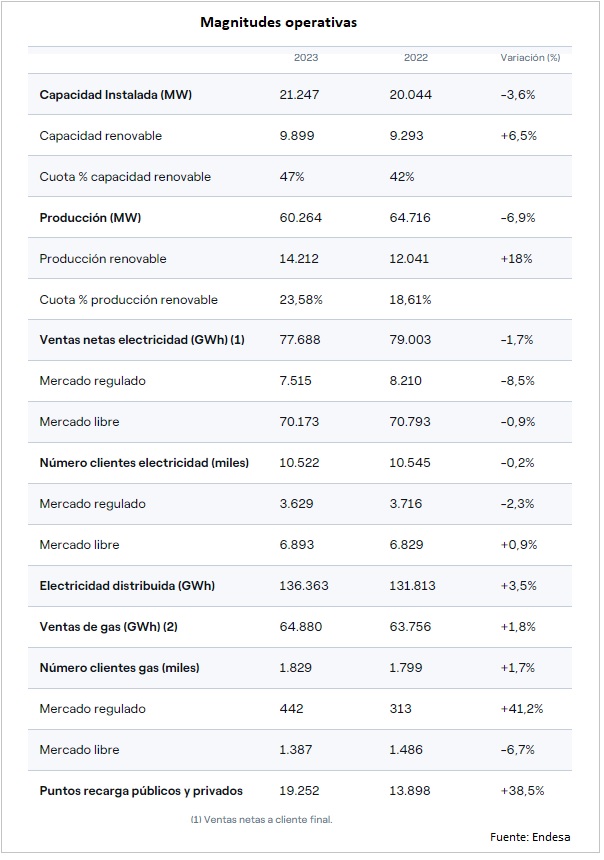
Task: Select the +41,2% gas regulated variation
Action: [521, 709]
